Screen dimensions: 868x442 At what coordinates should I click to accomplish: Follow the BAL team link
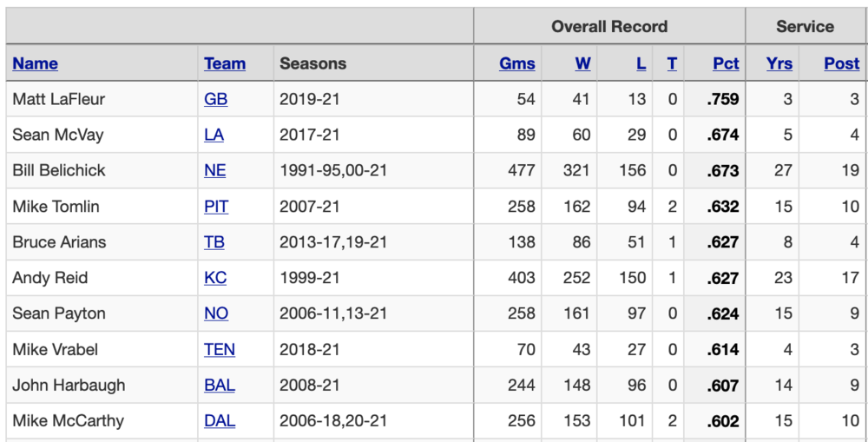pos(220,386)
